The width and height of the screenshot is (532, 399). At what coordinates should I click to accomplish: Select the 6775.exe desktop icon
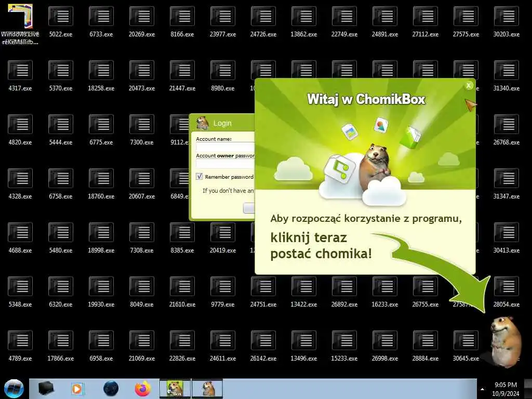coord(101,129)
